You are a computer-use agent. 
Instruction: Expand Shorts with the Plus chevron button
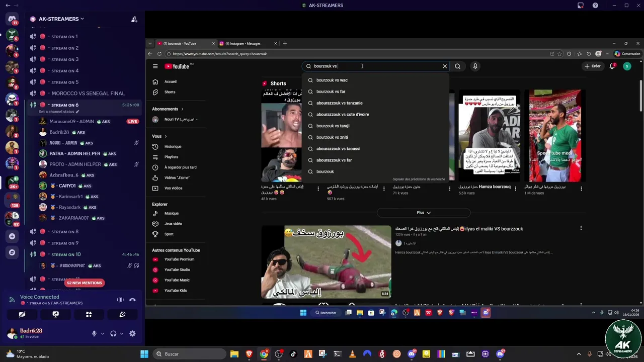click(424, 213)
